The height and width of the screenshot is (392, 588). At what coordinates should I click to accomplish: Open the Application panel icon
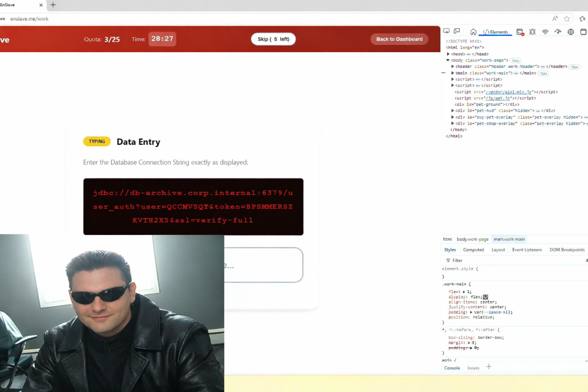pyautogui.click(x=583, y=32)
